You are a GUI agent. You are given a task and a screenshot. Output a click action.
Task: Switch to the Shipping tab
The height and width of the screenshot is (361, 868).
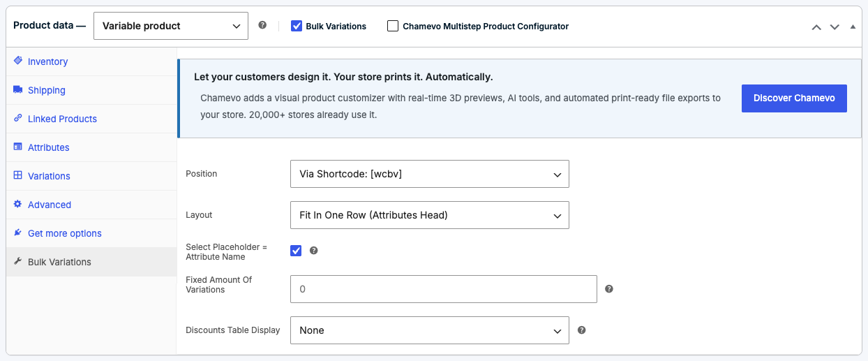point(91,90)
